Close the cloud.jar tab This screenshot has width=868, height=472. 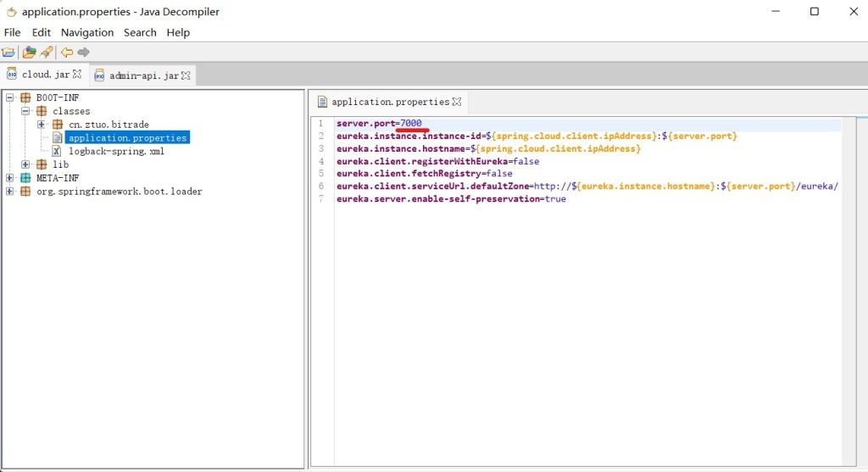click(77, 75)
